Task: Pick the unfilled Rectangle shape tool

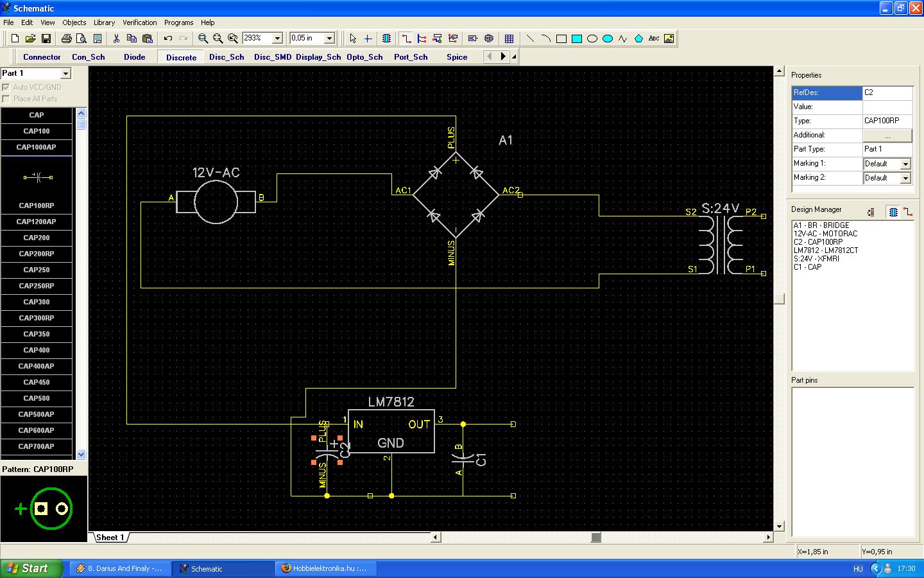Action: tap(561, 39)
